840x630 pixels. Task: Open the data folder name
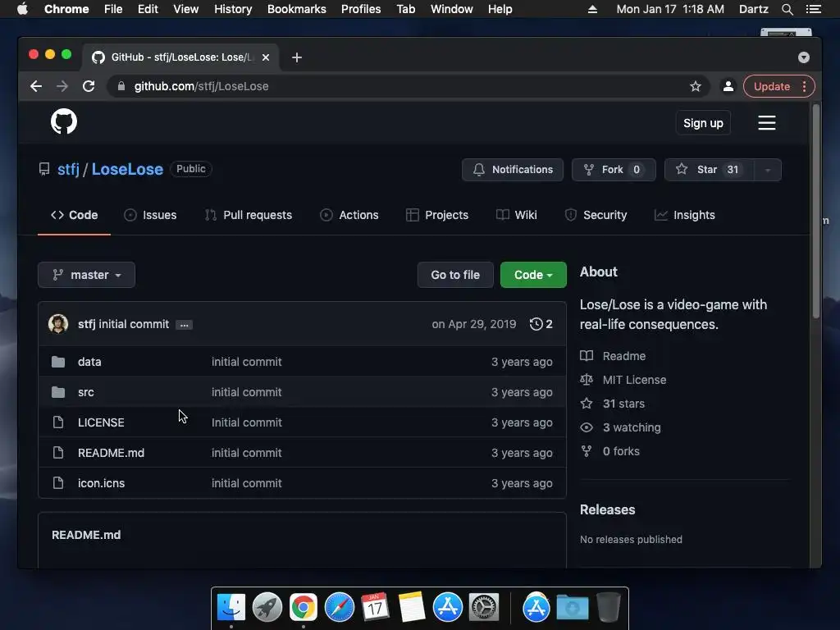click(89, 362)
